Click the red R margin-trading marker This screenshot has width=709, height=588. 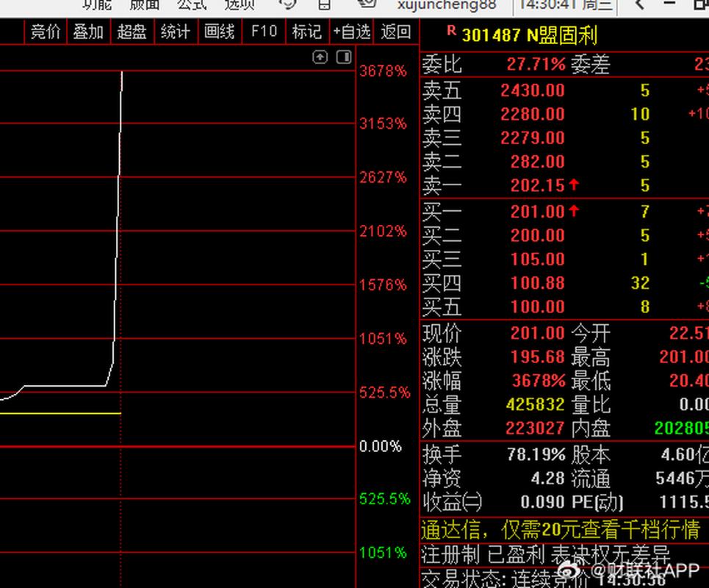coord(451,31)
